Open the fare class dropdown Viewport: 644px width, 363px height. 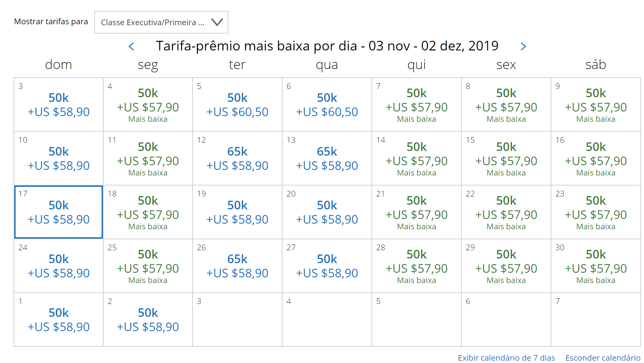pyautogui.click(x=161, y=22)
